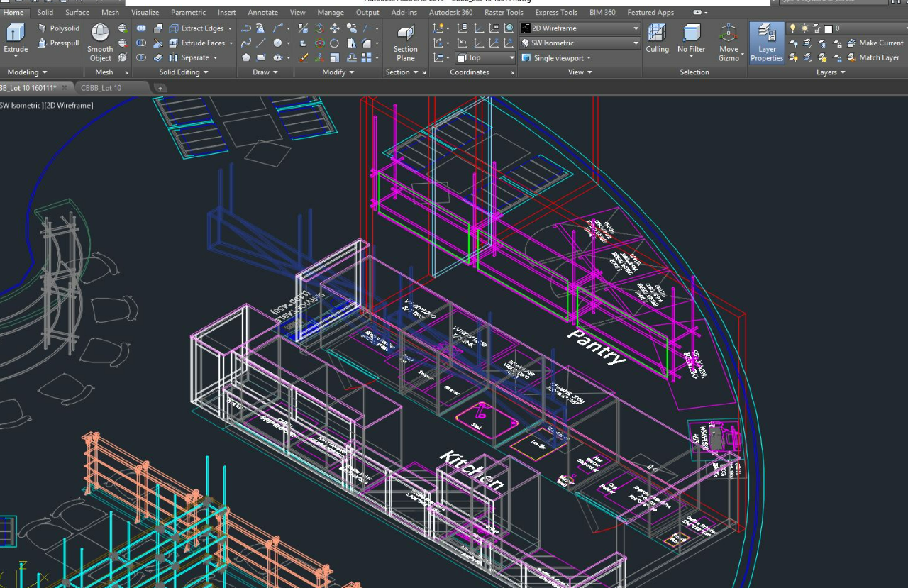Select the Line draw tool

pyautogui.click(x=262, y=43)
